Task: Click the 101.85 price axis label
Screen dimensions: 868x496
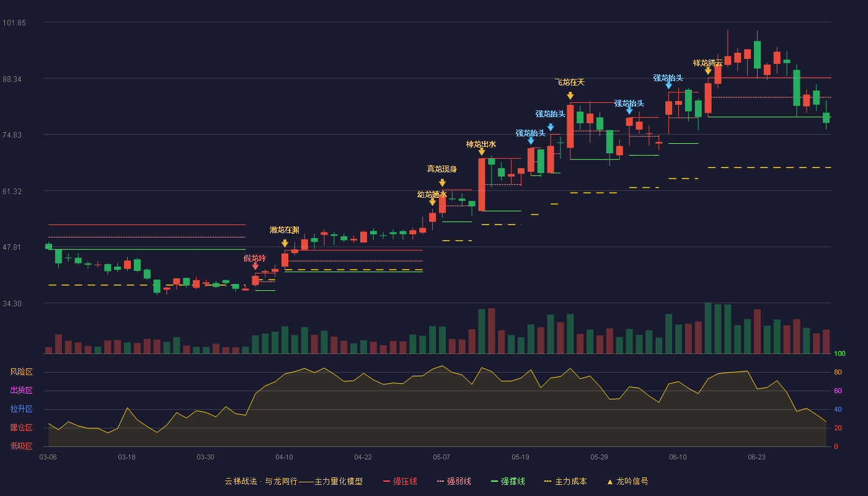Action: [x=14, y=23]
